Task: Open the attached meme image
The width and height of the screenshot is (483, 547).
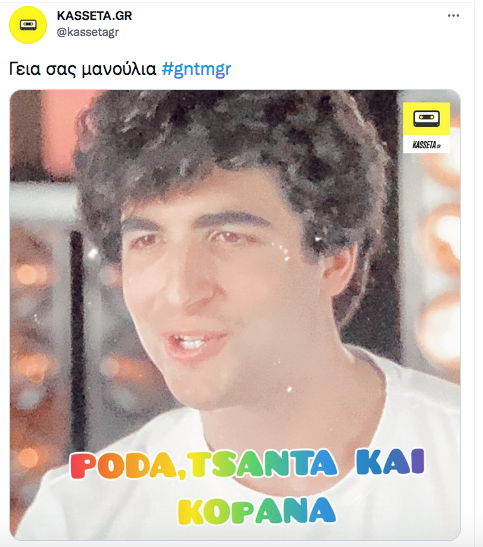Action: [235, 315]
